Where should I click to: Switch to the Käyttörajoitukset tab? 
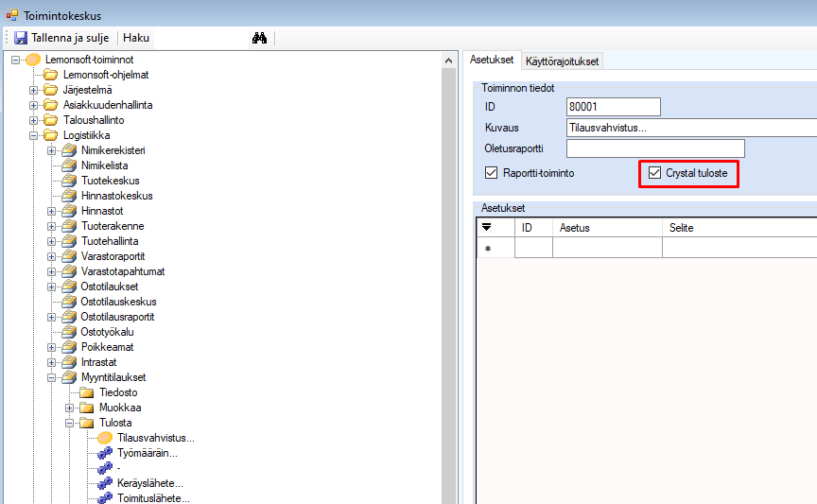click(562, 61)
